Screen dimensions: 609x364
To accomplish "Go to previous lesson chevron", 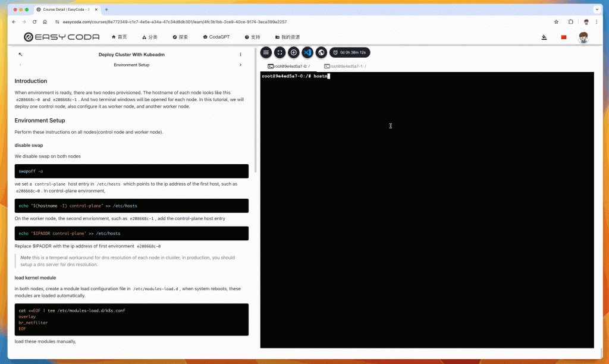I will (x=21, y=65).
